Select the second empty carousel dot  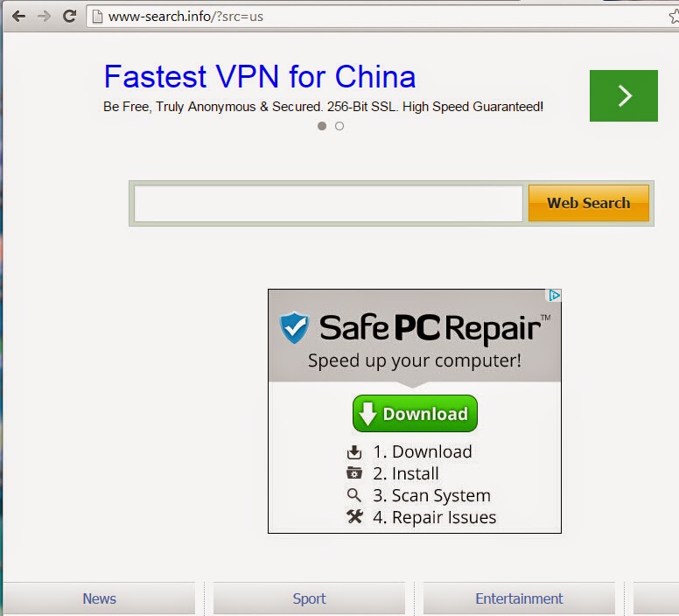339,126
